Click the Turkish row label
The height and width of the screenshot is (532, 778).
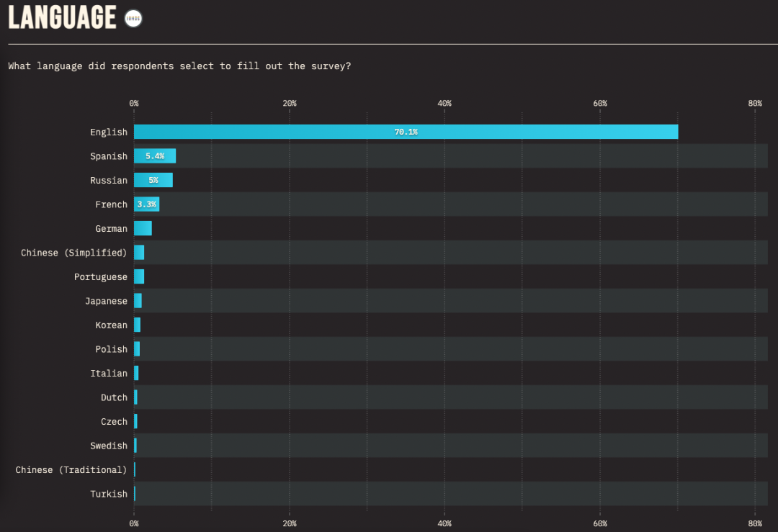pos(109,494)
